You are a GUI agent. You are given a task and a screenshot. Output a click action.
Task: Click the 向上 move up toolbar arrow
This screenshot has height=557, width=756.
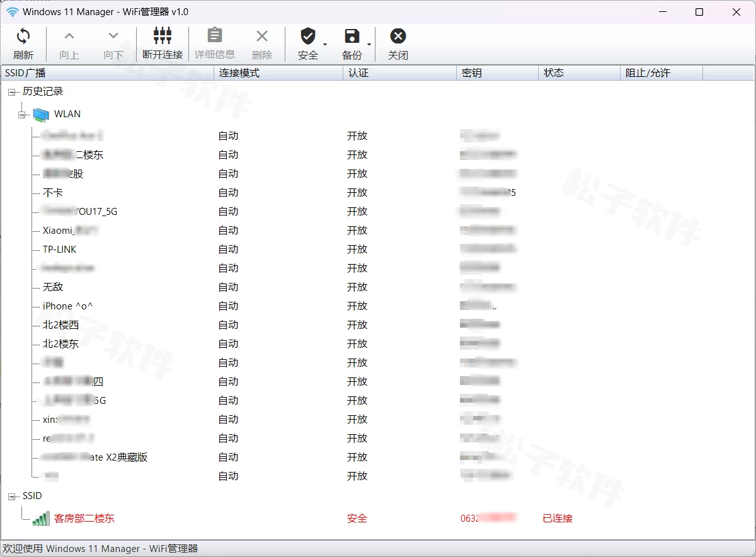(69, 36)
